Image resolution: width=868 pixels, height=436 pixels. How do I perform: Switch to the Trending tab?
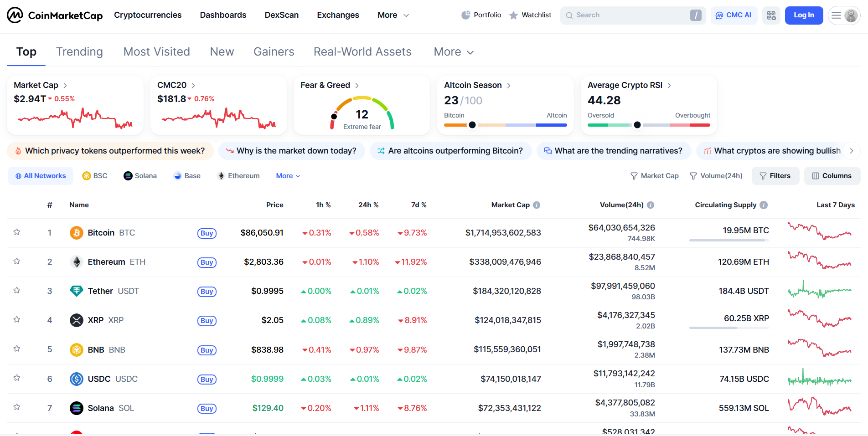click(x=79, y=52)
